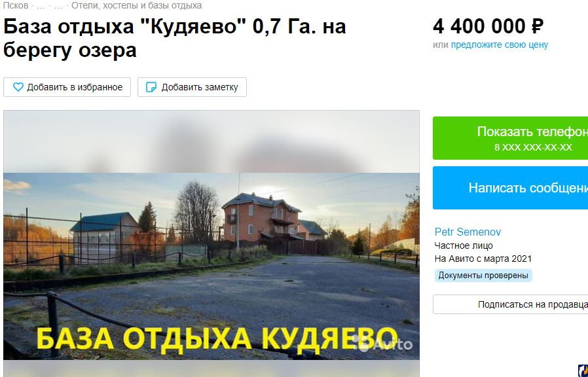Viewport: 588px width, 377px height.
Task: Click the Документы проверены badge
Action: (483, 276)
